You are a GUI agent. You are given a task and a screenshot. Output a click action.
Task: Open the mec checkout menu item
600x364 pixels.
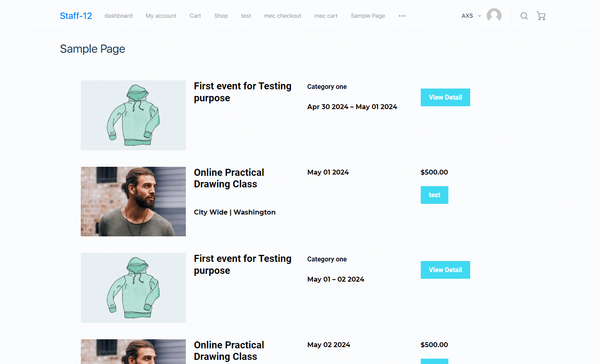(283, 16)
